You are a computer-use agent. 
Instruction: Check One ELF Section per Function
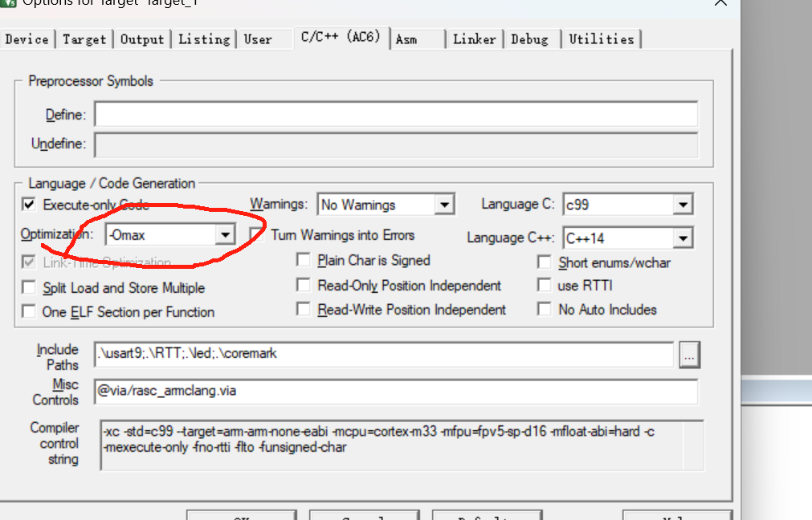click(29, 311)
